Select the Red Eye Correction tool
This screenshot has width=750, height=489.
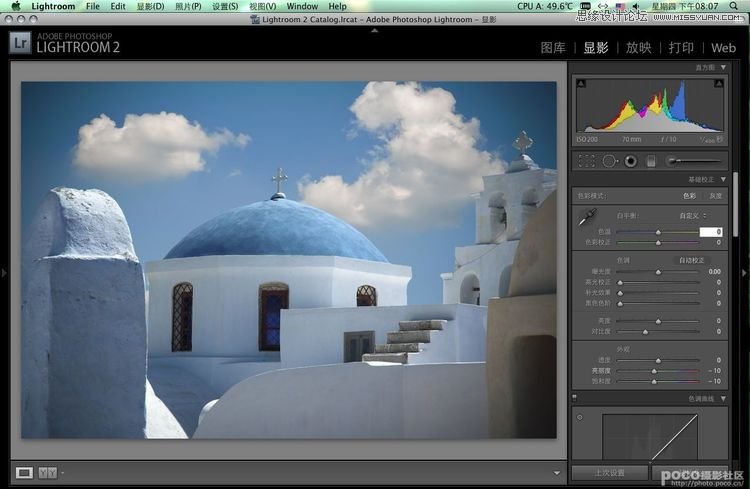[630, 160]
